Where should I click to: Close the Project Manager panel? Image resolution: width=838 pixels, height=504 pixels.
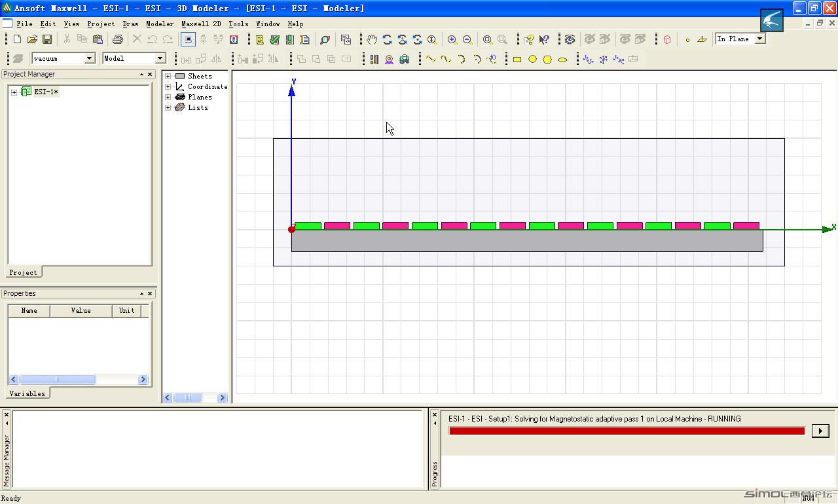[150, 74]
